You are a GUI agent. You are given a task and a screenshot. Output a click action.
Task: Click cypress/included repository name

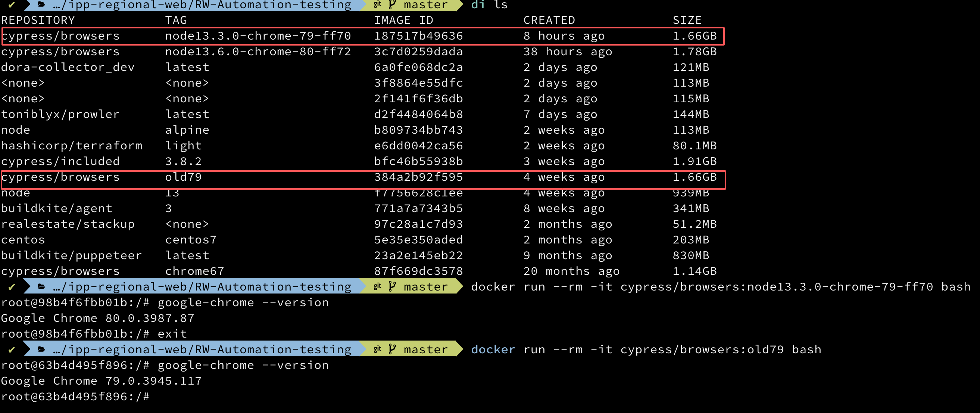pyautogui.click(x=60, y=161)
